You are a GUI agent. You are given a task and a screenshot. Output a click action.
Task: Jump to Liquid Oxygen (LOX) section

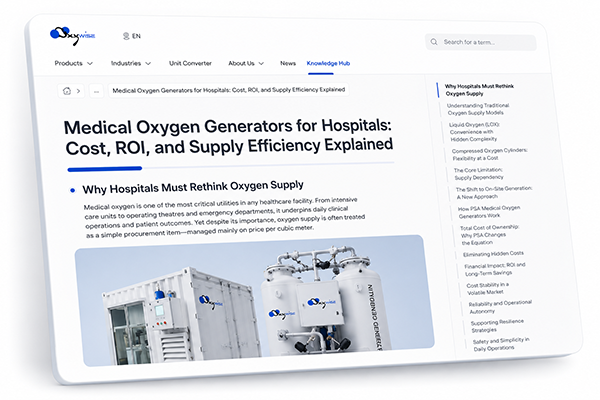click(x=474, y=132)
